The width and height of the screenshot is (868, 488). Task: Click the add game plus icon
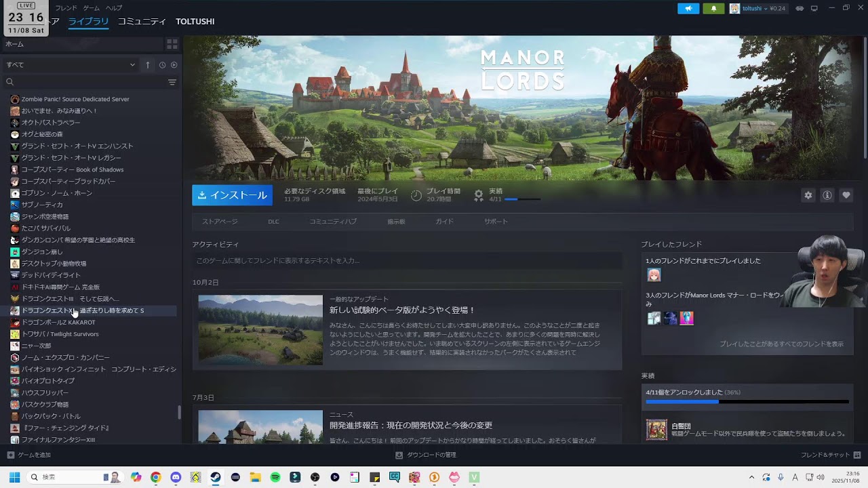10,455
